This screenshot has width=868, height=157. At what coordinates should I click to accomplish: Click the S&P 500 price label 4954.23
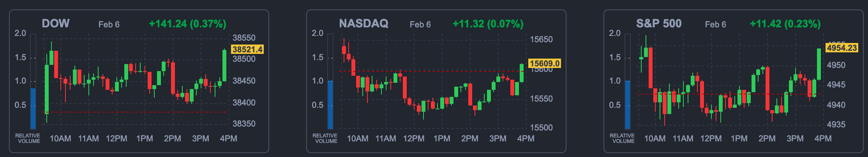[x=842, y=48]
